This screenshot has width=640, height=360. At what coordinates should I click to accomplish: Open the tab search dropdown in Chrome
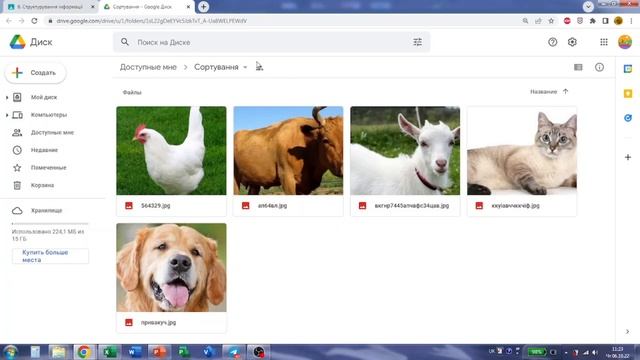[588, 7]
